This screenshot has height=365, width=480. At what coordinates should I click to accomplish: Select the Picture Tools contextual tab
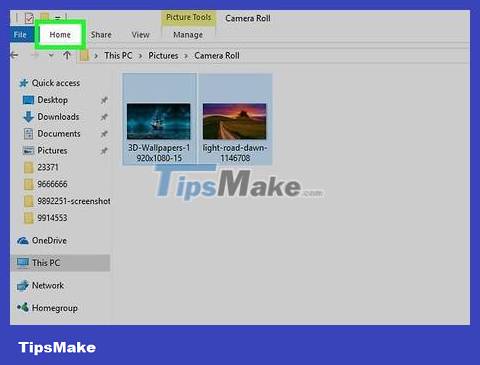[189, 17]
